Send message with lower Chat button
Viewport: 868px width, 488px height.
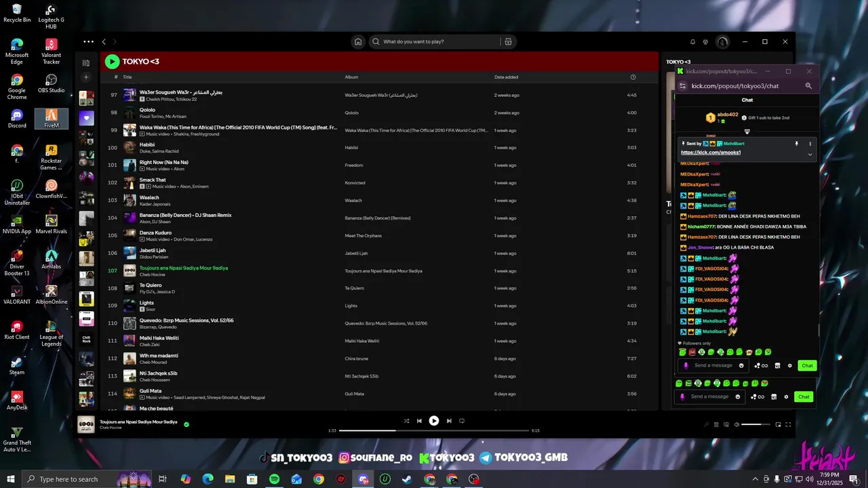click(804, 396)
